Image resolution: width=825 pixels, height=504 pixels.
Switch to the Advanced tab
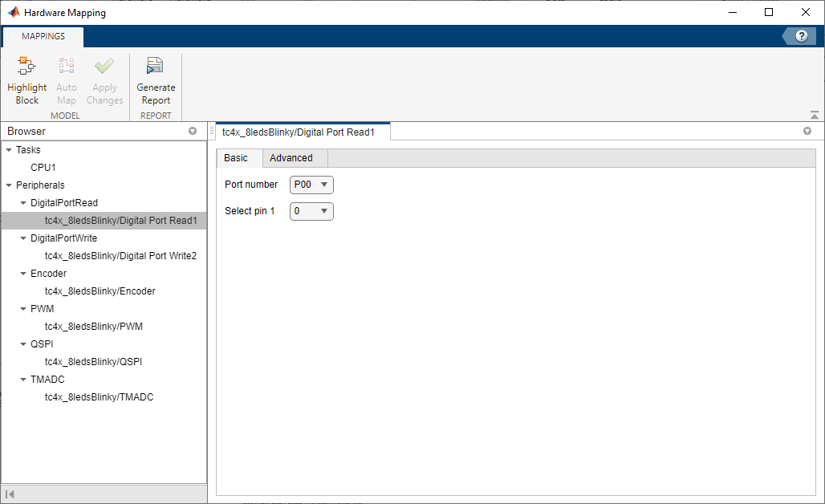[293, 158]
